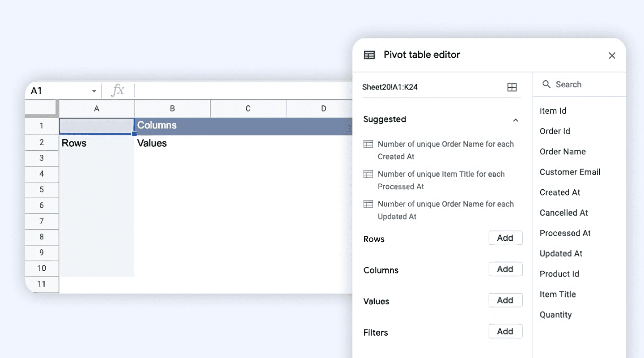Click the Item Title field
644x358 pixels.
click(558, 294)
